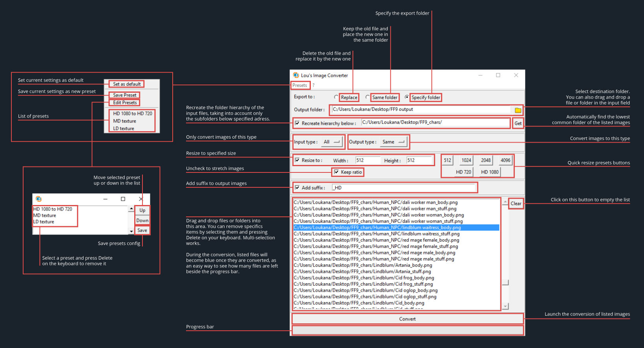Open the Output type dropdown
This screenshot has width=644, height=348.
pos(394,142)
